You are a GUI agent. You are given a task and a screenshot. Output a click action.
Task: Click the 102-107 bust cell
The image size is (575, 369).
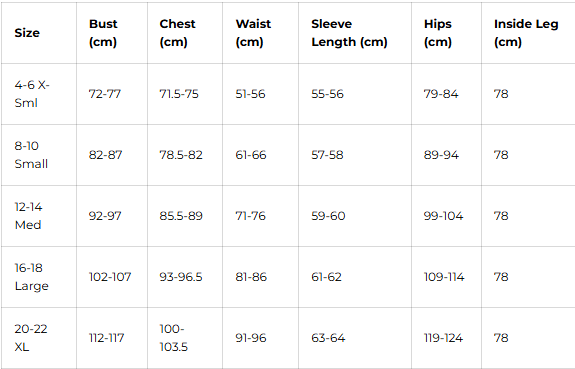click(x=110, y=277)
